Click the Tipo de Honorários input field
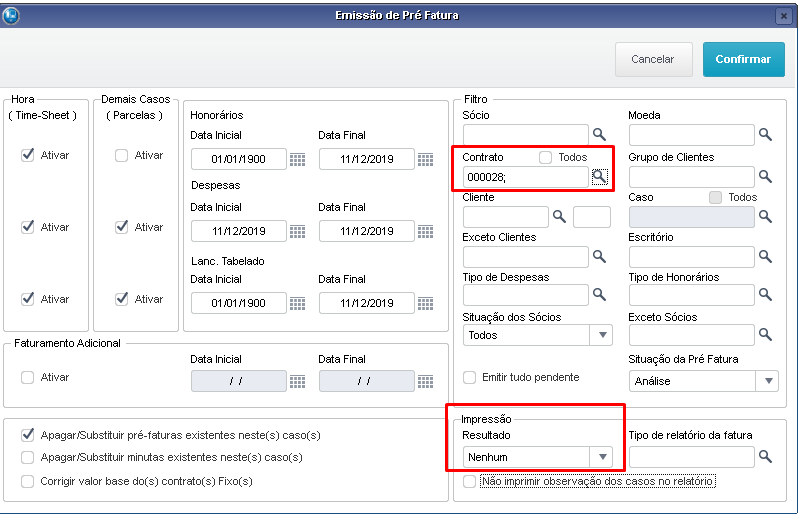 pyautogui.click(x=692, y=295)
